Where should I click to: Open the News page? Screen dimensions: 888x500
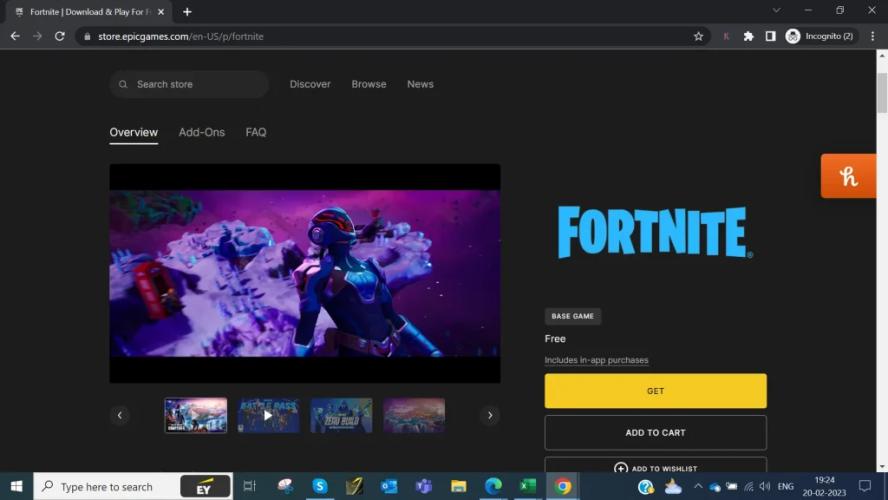[x=420, y=84]
